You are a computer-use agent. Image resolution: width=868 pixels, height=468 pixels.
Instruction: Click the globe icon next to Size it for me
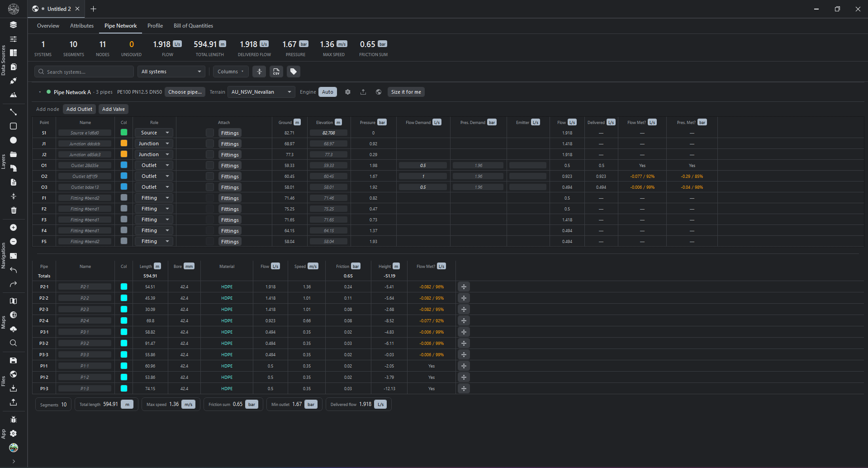pos(379,92)
